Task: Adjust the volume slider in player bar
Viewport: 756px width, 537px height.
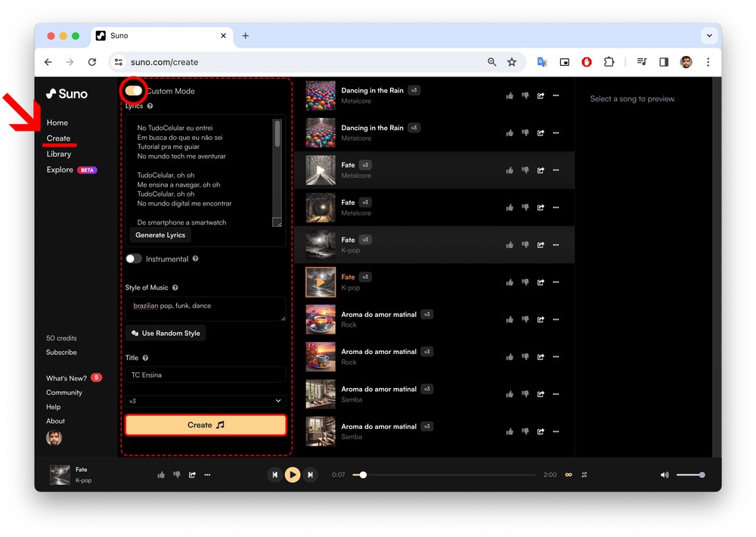Action: coord(690,475)
